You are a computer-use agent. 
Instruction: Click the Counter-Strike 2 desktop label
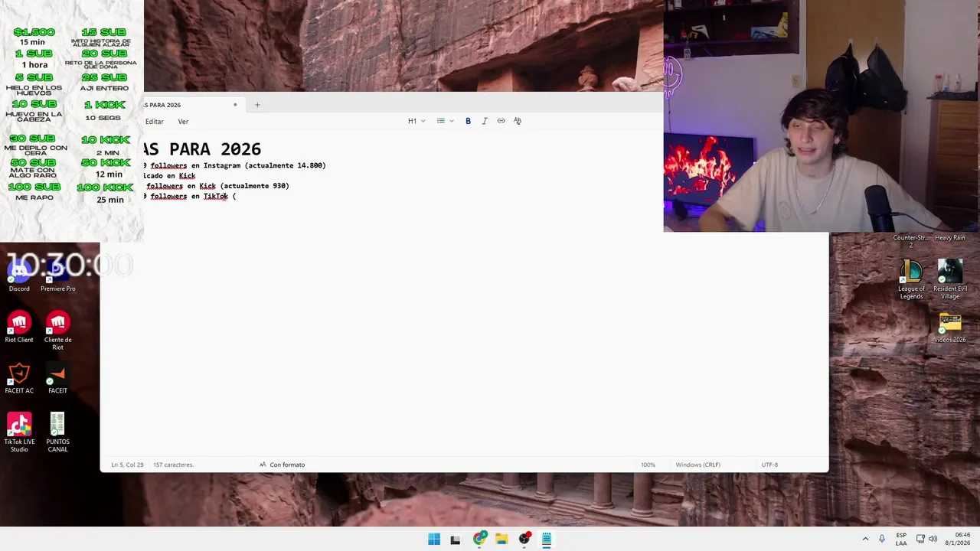coord(911,241)
